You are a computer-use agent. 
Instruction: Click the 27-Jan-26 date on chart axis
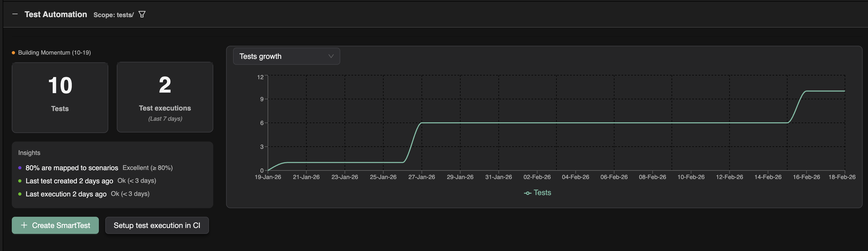coord(421,177)
